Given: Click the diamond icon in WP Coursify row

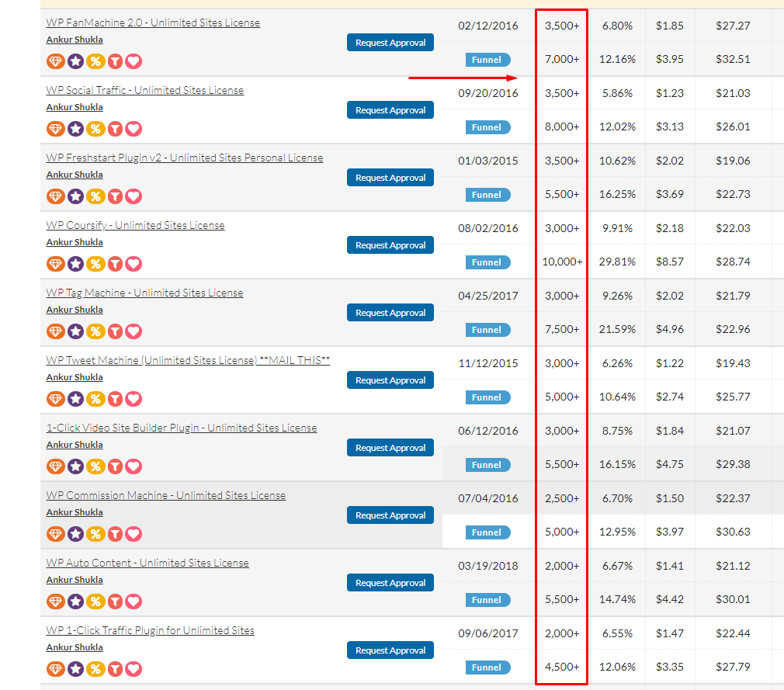Looking at the screenshot, I should click(x=55, y=264).
